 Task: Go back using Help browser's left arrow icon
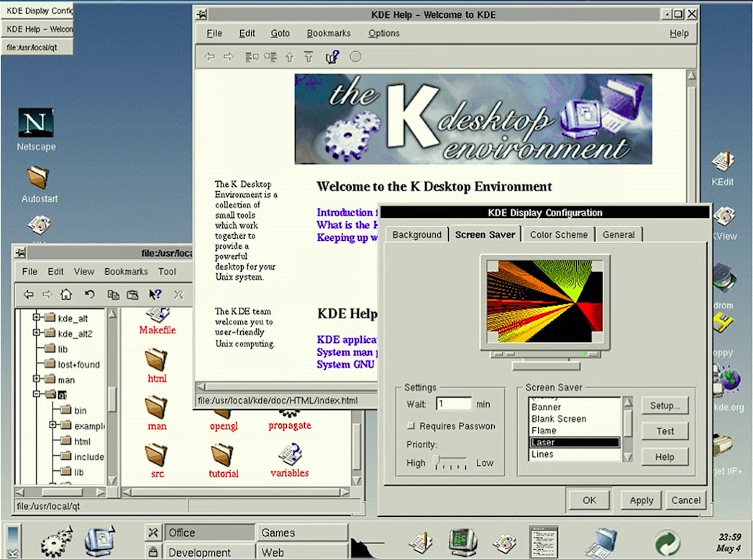(209, 56)
